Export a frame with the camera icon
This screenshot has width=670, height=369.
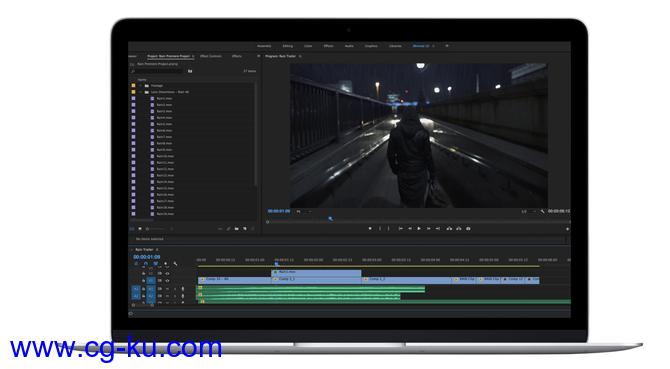pyautogui.click(x=468, y=229)
